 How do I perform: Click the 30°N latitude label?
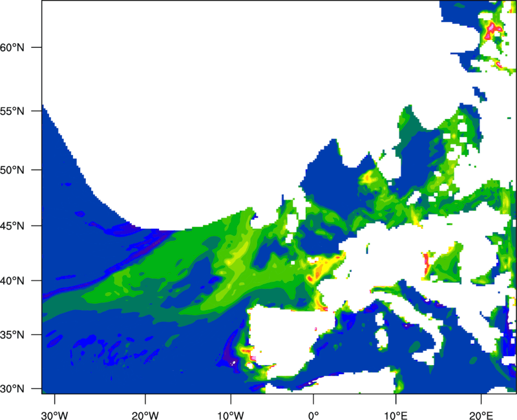tap(12, 389)
